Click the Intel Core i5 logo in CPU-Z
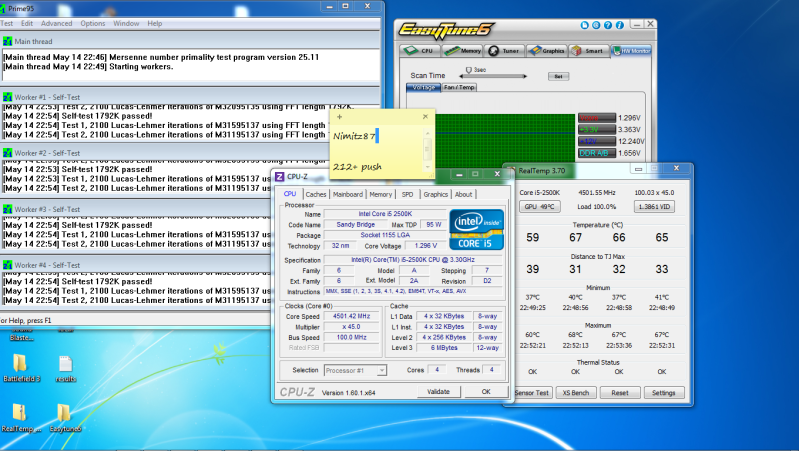Viewport: 799px width, 451px height. (477, 229)
